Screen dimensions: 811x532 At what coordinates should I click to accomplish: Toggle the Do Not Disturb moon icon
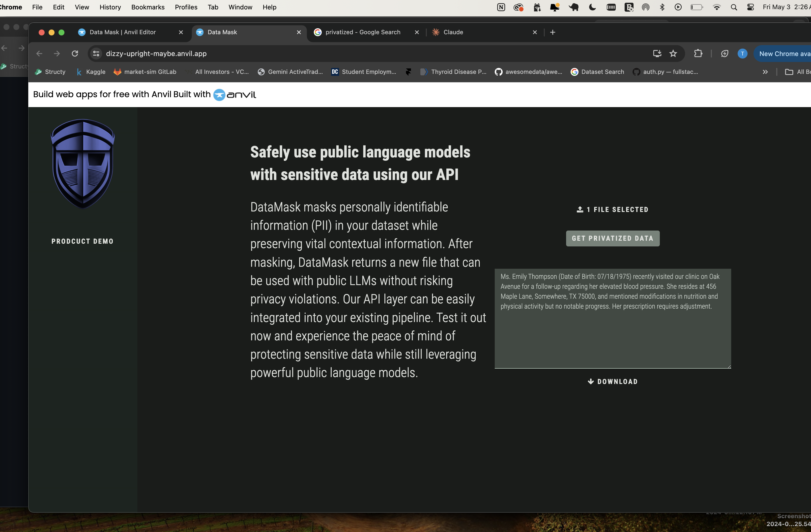(x=592, y=7)
